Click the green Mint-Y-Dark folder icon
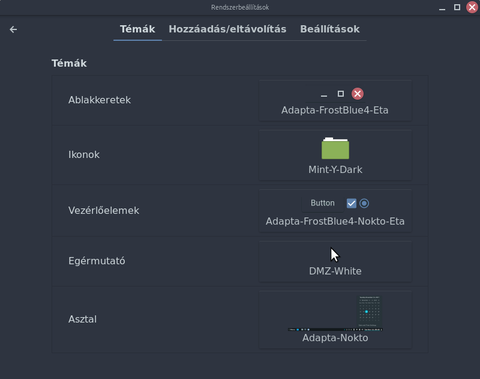The width and height of the screenshot is (480, 379). pos(335,148)
